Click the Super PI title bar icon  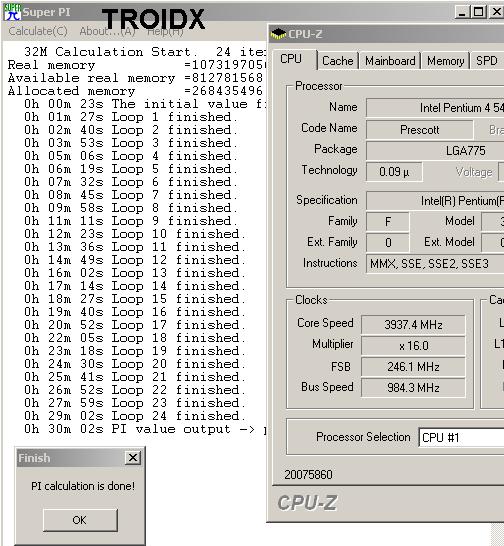coord(12,12)
